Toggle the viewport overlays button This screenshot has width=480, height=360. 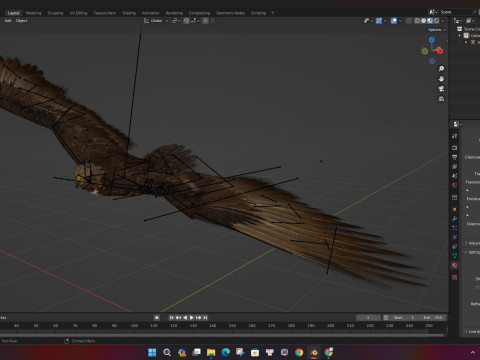pos(394,21)
